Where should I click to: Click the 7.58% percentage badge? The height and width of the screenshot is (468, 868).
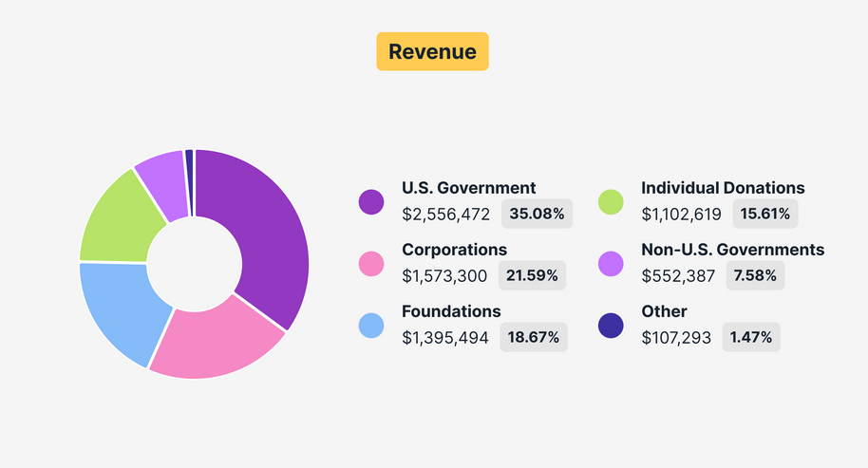point(755,276)
